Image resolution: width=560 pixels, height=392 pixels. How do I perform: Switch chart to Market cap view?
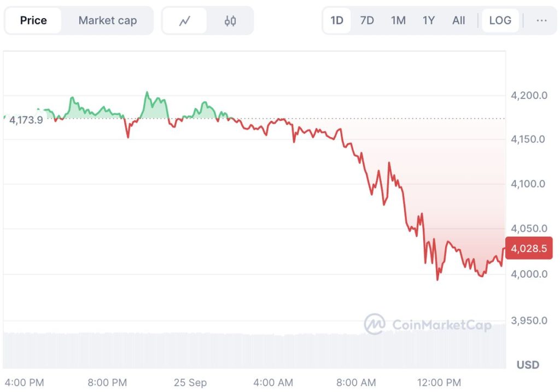click(x=107, y=20)
